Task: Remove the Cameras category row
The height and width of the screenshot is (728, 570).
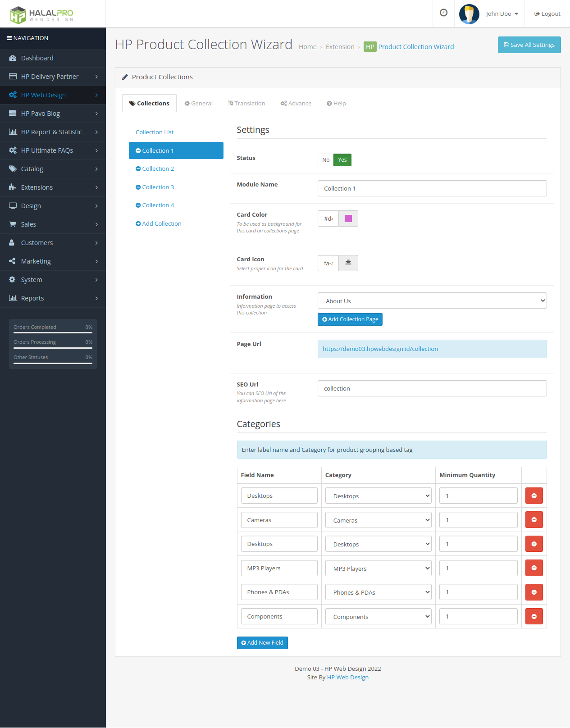Action: [x=534, y=520]
